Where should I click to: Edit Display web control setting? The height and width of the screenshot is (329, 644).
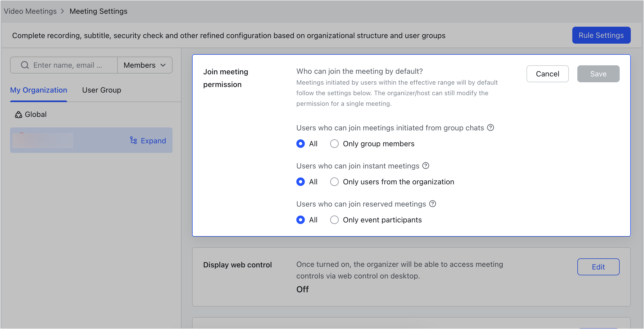click(598, 267)
